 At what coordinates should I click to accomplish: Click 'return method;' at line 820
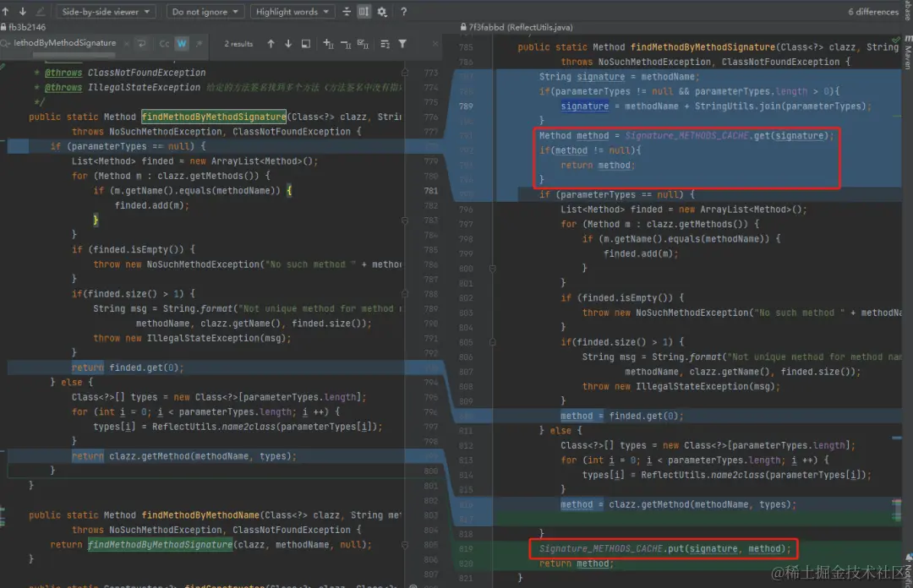coord(577,563)
